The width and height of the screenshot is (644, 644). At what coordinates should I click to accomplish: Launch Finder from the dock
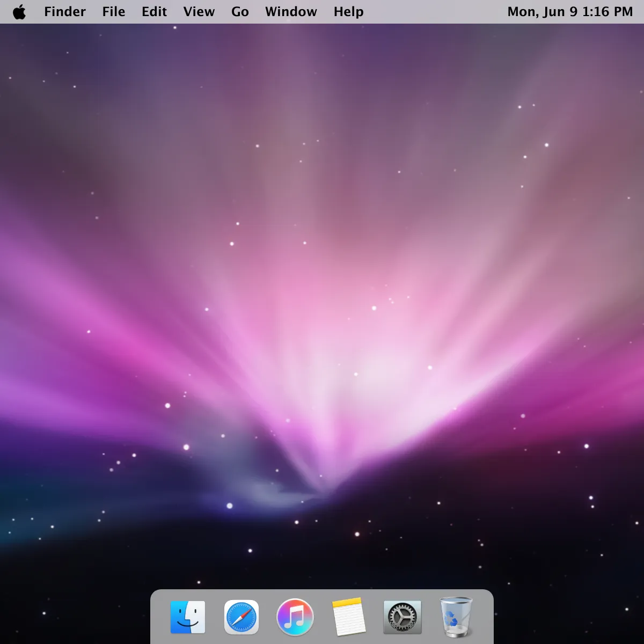[188, 617]
